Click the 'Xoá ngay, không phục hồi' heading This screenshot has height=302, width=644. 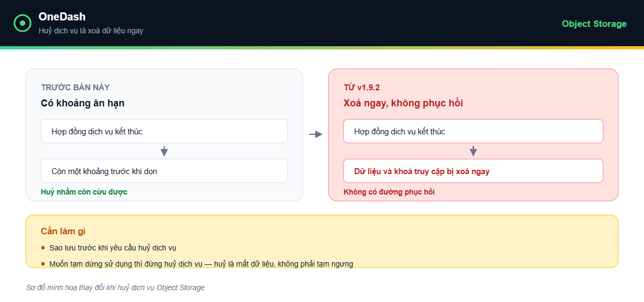(403, 103)
